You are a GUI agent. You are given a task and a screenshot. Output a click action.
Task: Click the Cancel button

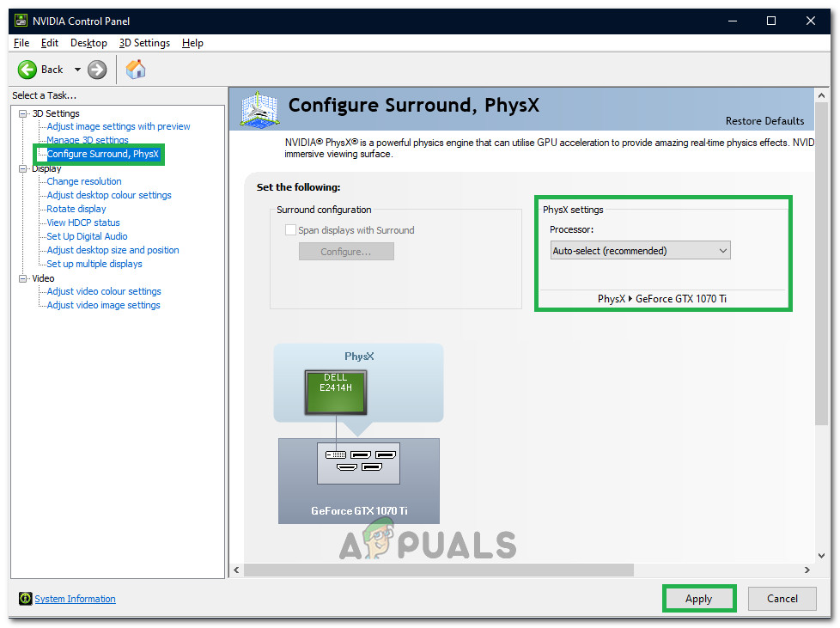pyautogui.click(x=782, y=599)
